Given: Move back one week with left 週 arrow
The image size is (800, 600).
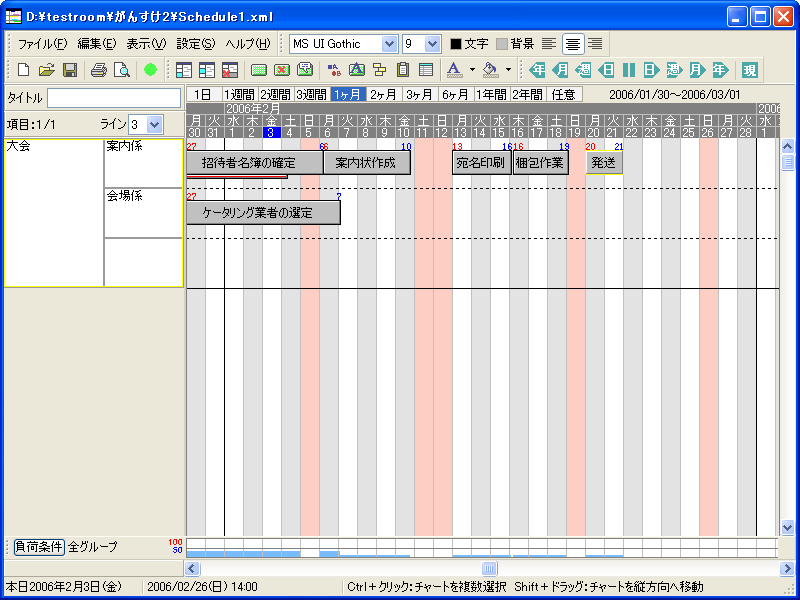Looking at the screenshot, I should pyautogui.click(x=583, y=70).
